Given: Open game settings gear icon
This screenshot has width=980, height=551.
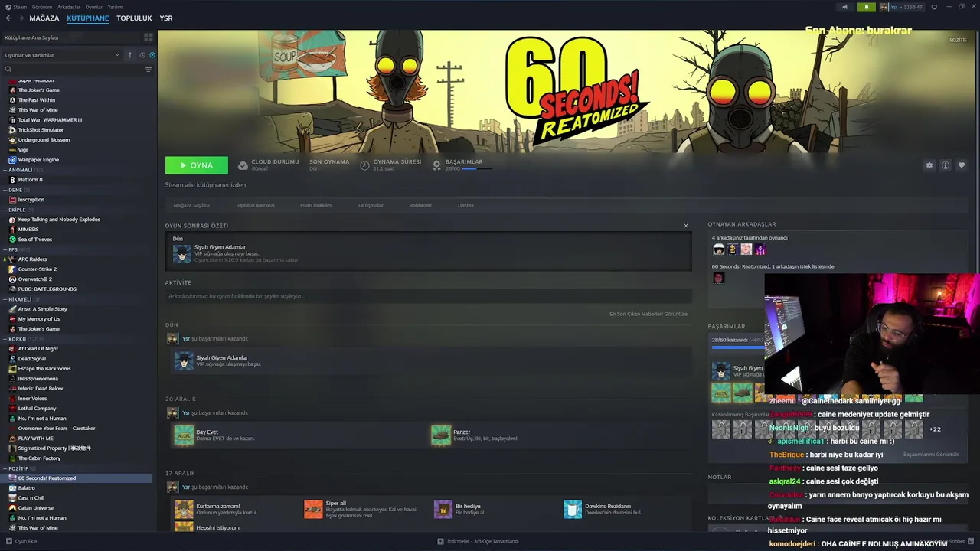Looking at the screenshot, I should [929, 165].
